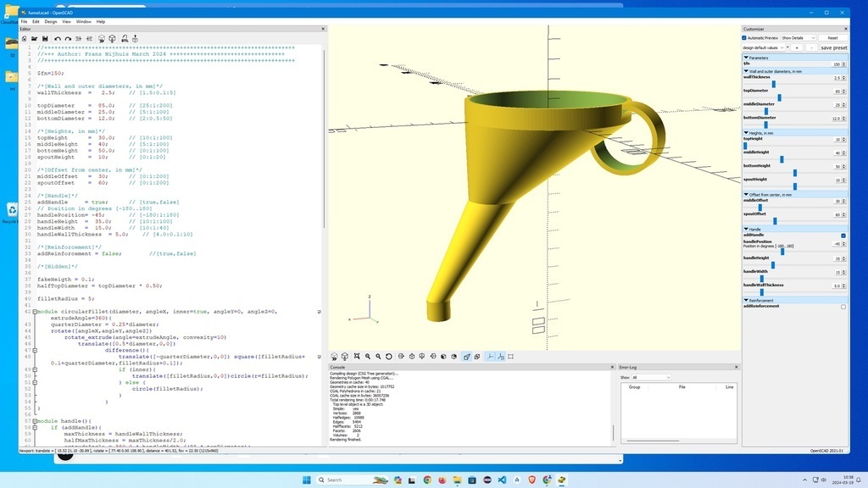The height and width of the screenshot is (488, 868).
Task: Toggle Perspective projection in viewport toolbar
Action: pos(467,357)
